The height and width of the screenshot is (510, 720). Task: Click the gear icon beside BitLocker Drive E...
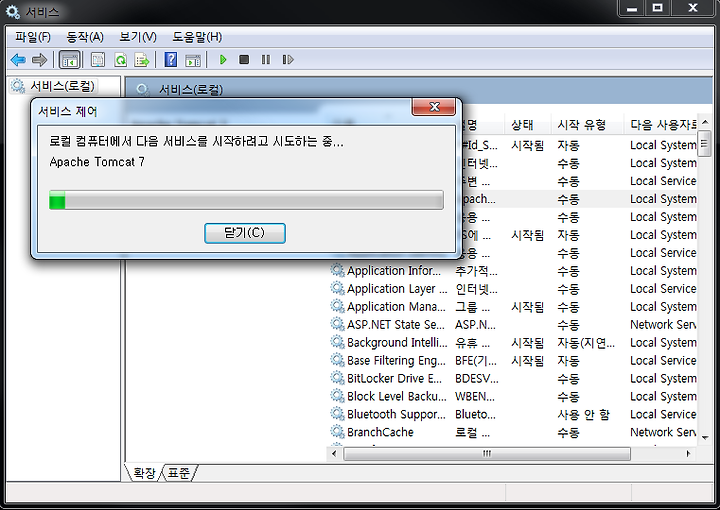coord(338,378)
